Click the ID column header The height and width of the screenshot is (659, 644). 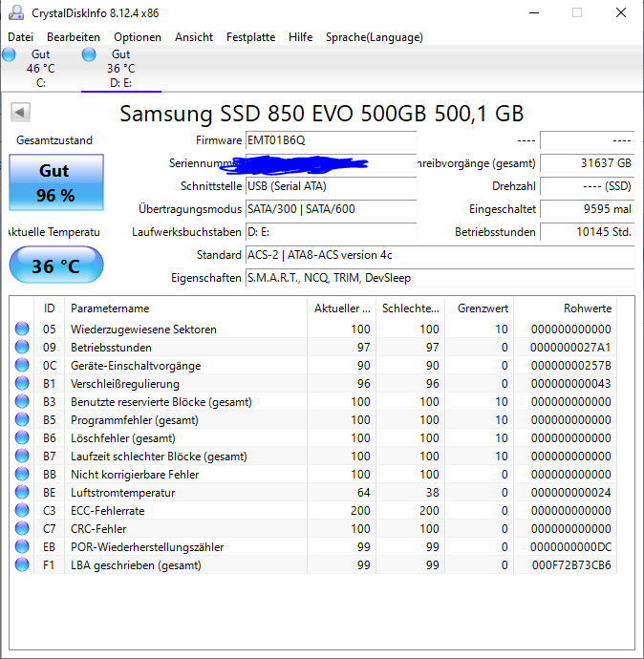(49, 308)
